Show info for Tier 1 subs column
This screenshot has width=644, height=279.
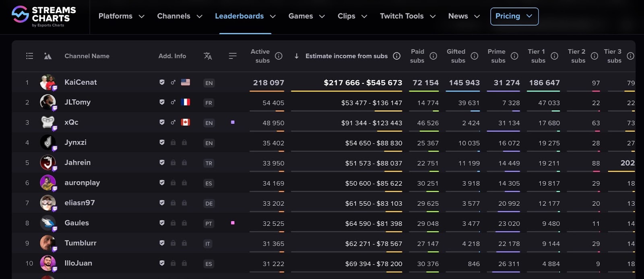click(x=554, y=56)
